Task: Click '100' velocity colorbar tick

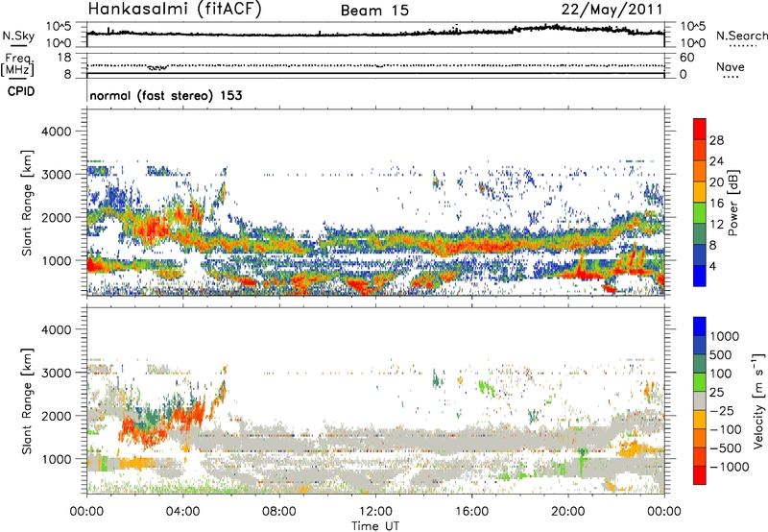Action: click(x=721, y=374)
